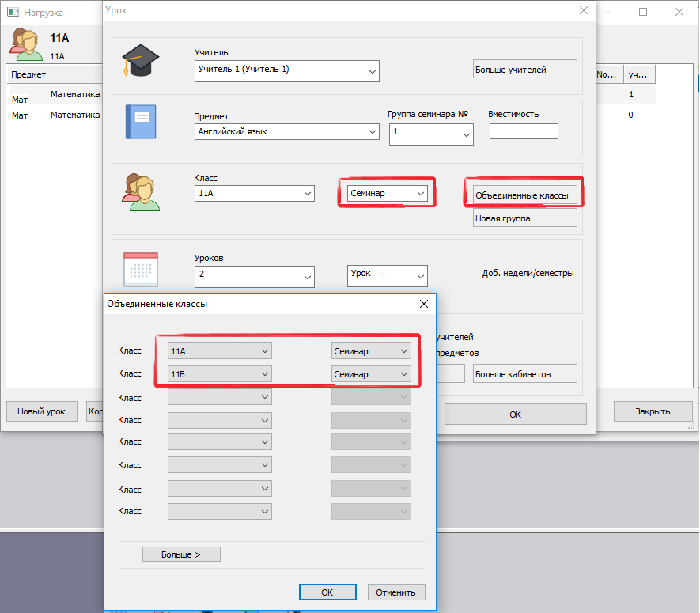The height and width of the screenshot is (613, 700).
Task: Open the 11Б class dropdown in joined classes
Action: pyautogui.click(x=219, y=373)
